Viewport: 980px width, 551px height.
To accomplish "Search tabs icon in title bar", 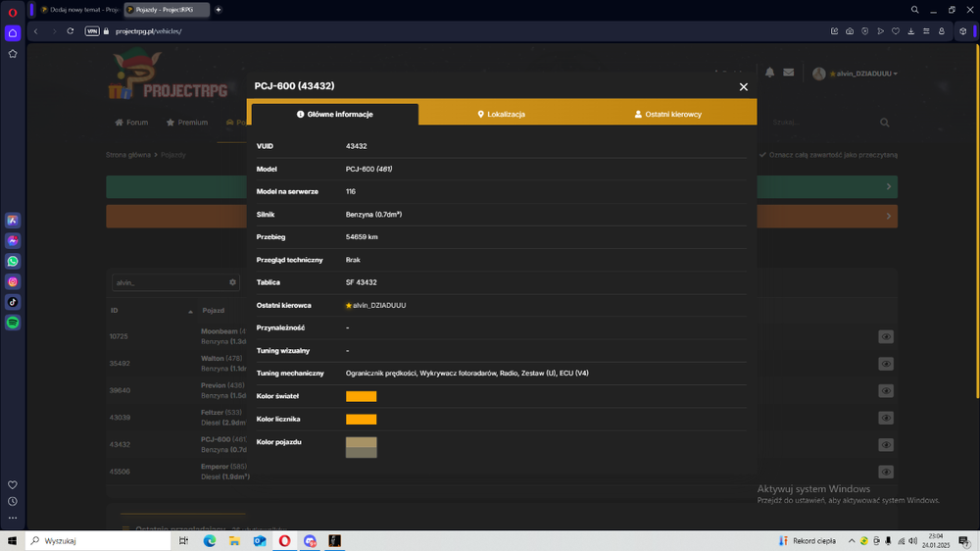I will coord(914,10).
